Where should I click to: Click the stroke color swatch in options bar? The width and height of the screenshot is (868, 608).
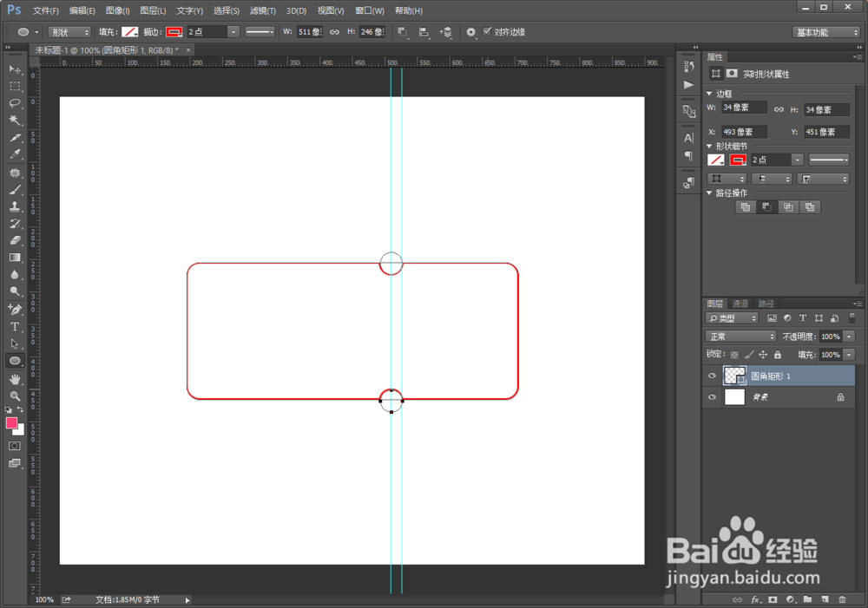tap(174, 32)
